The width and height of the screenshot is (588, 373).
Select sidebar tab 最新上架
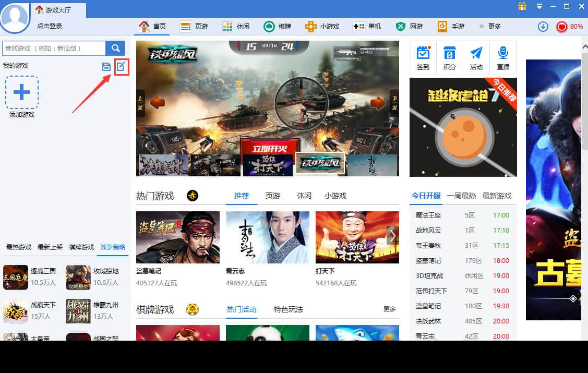pyautogui.click(x=50, y=247)
